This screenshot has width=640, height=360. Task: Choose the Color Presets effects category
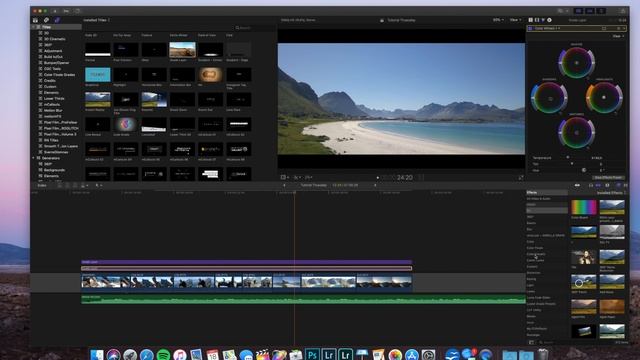coord(536,254)
